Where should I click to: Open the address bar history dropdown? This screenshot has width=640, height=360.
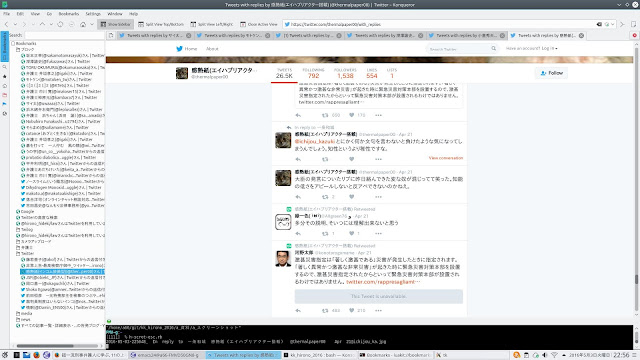(612, 24)
